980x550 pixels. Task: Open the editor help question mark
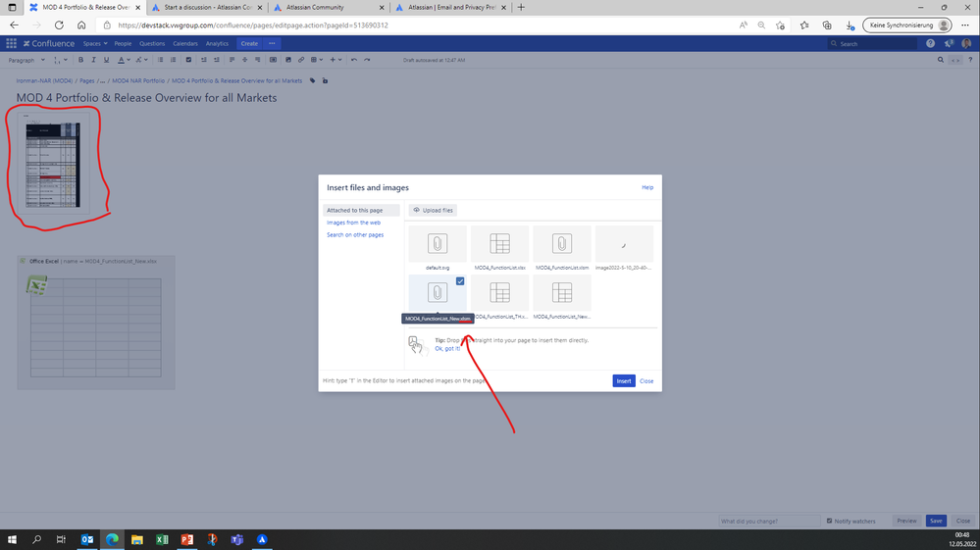pyautogui.click(x=970, y=60)
